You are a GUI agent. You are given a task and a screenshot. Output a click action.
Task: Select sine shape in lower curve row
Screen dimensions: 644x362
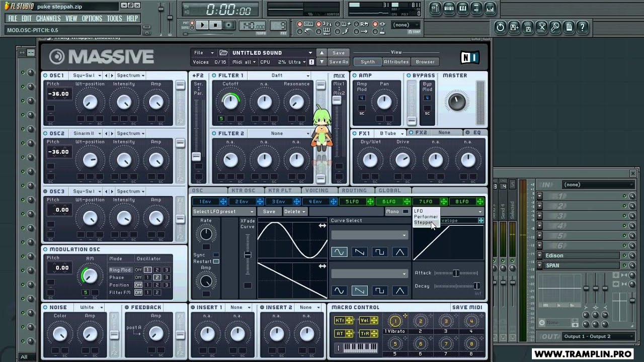(339, 291)
